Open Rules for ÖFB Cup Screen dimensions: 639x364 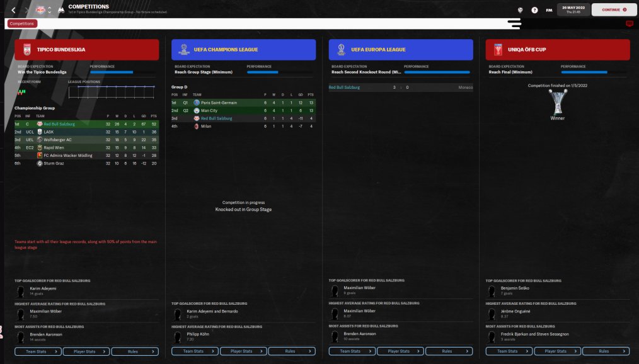click(x=606, y=351)
